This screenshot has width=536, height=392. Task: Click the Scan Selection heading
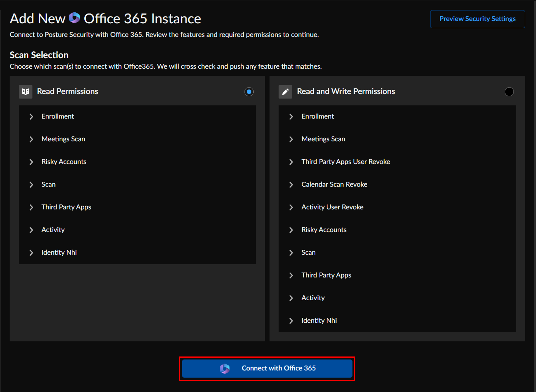coord(39,55)
